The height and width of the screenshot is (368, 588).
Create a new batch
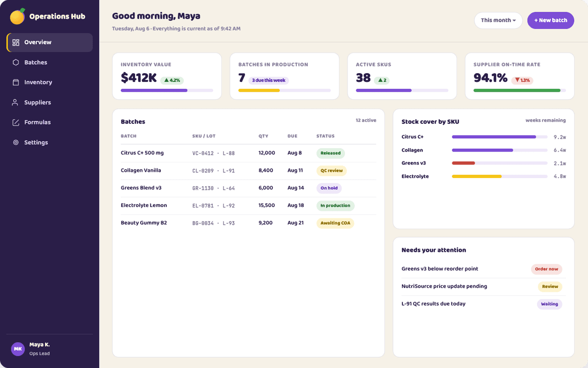551,20
